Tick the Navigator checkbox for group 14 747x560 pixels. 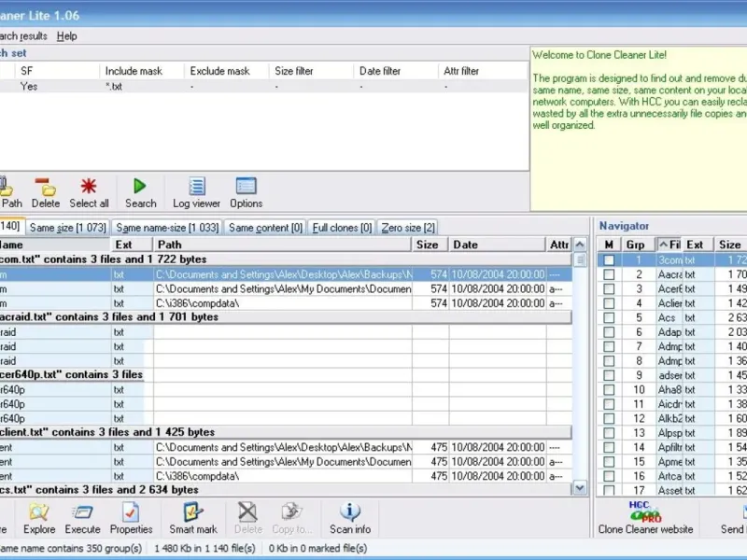pyautogui.click(x=609, y=447)
